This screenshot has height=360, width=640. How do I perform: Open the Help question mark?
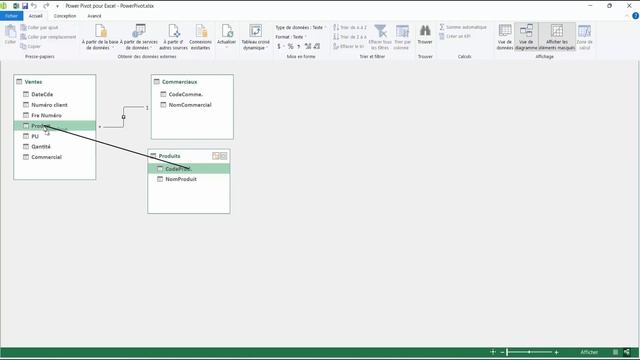635,16
